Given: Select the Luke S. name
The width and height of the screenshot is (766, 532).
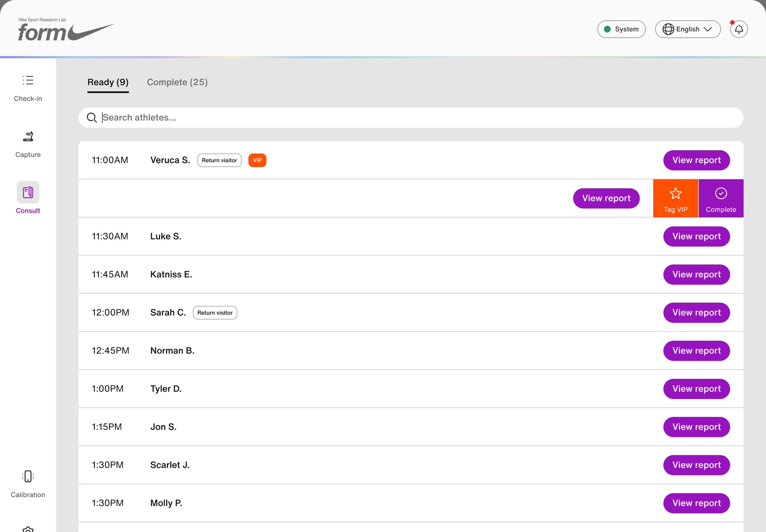Looking at the screenshot, I should click(166, 236).
